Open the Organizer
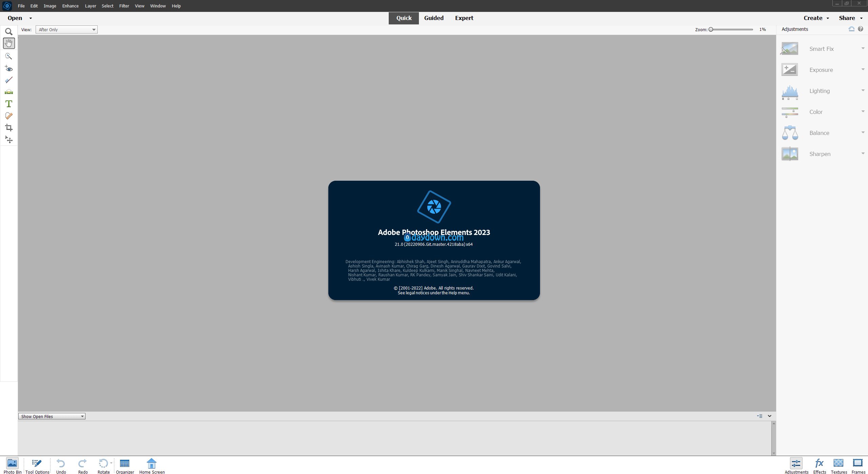Screen dimensions: 868x474 pyautogui.click(x=125, y=466)
